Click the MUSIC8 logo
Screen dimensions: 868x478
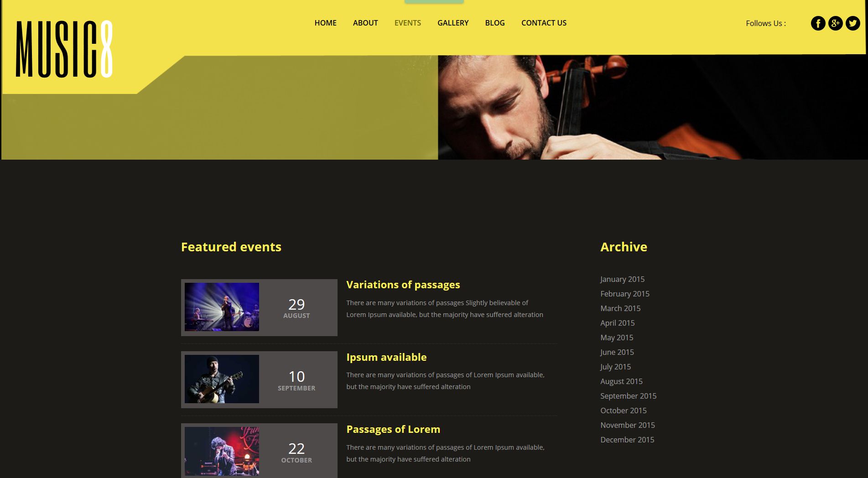pos(64,49)
